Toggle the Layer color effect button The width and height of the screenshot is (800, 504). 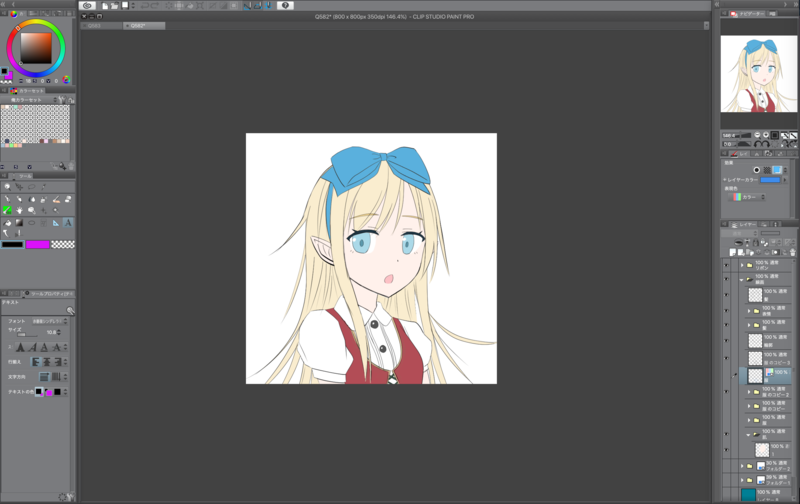click(x=777, y=170)
